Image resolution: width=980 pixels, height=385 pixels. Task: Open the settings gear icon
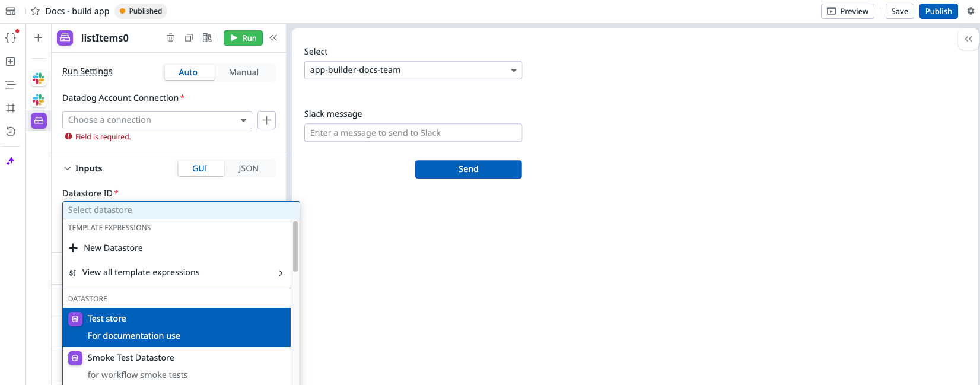click(971, 11)
